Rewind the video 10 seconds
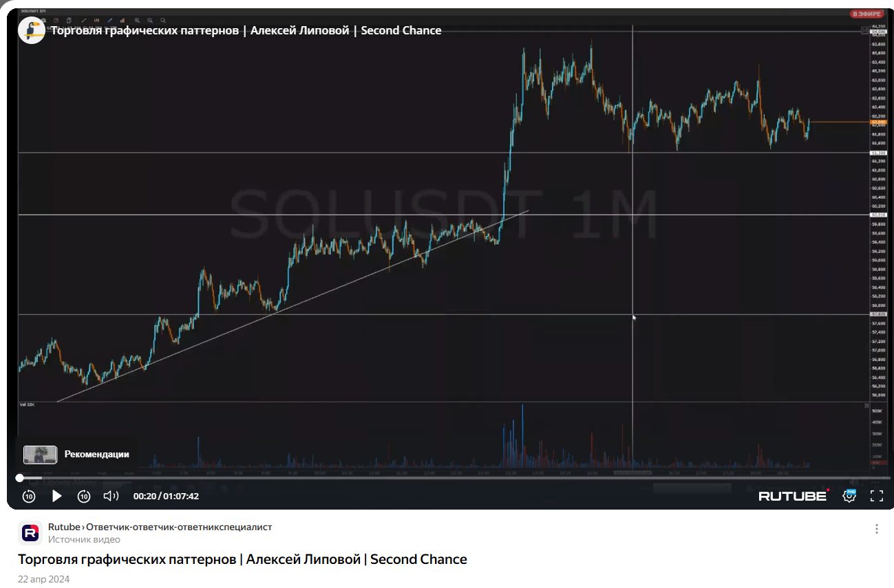Screen dimensions: 894x588 tap(29, 496)
